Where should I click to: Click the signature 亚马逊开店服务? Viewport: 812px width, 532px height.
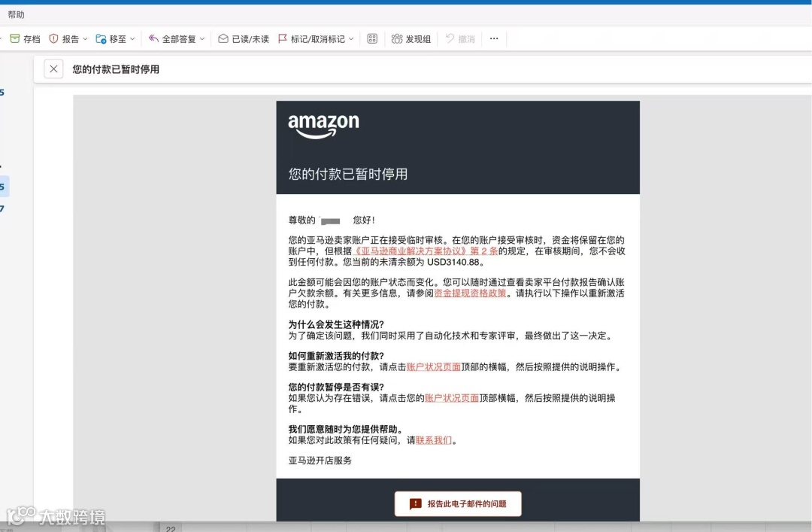point(320,461)
